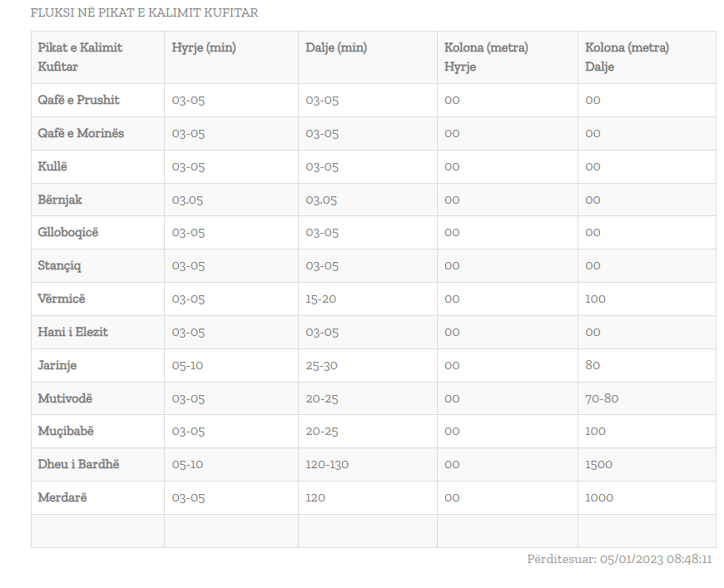Viewport: 724px width, 588px height.
Task: Click the Muçibabë row name
Action: [x=66, y=431]
